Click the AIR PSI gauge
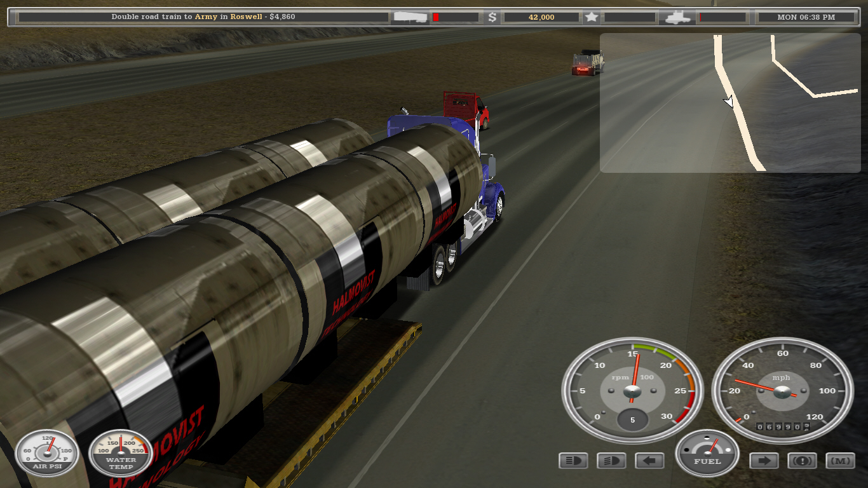 [x=47, y=453]
